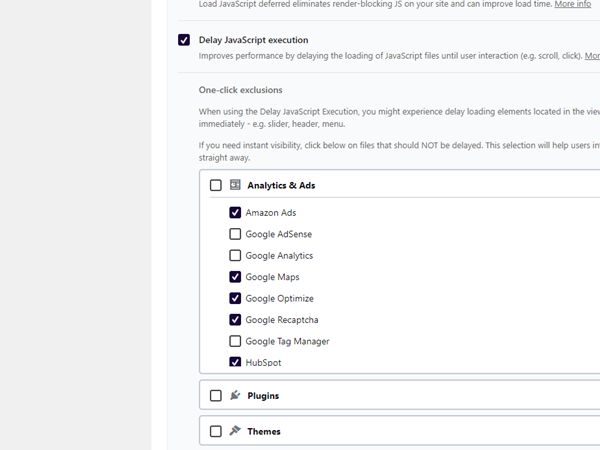Uncheck Delay JavaScript execution checkbox
This screenshot has width=600, height=450.
[x=184, y=40]
